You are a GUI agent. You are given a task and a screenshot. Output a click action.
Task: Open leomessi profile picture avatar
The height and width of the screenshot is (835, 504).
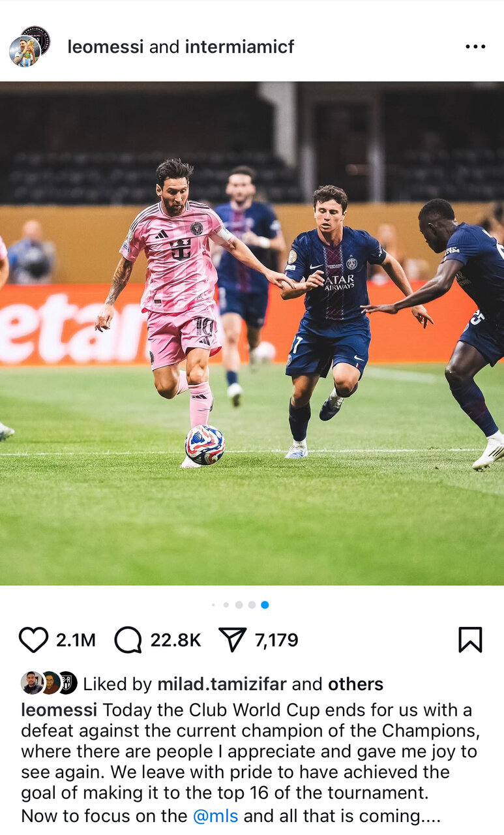(24, 52)
